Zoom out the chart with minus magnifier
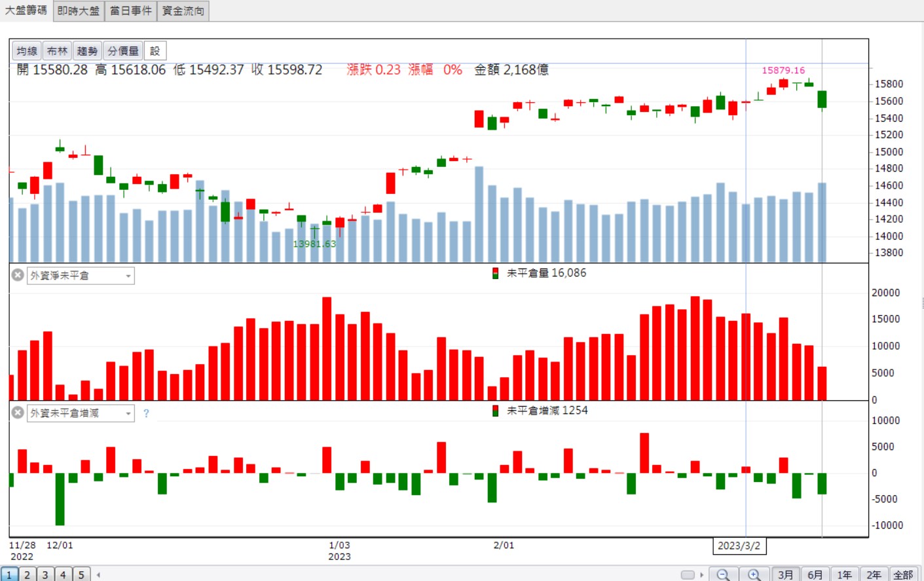The width and height of the screenshot is (924, 581). click(723, 574)
